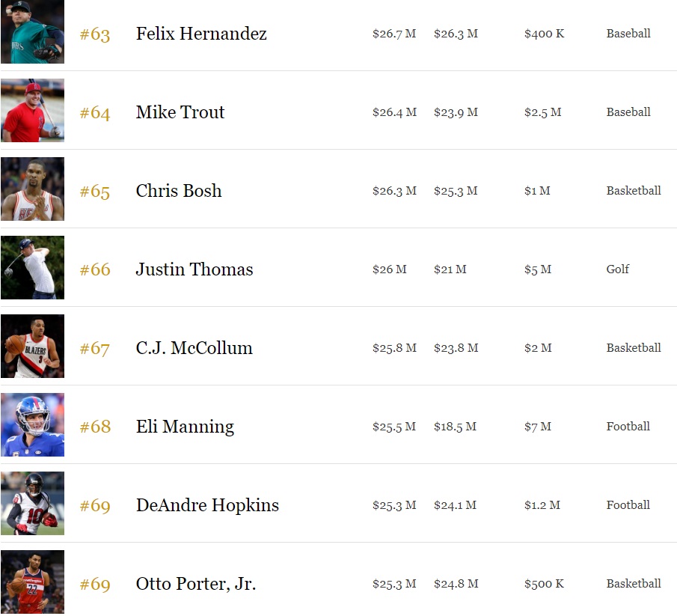
Task: Select DeAndre Hopkins' photo thumbnail
Action: [32, 504]
